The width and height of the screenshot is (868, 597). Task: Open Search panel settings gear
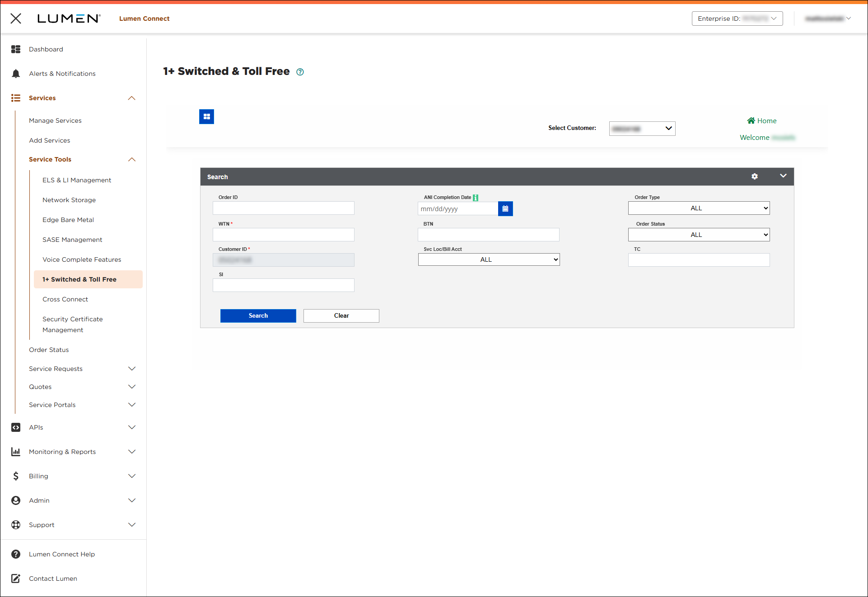(x=755, y=176)
